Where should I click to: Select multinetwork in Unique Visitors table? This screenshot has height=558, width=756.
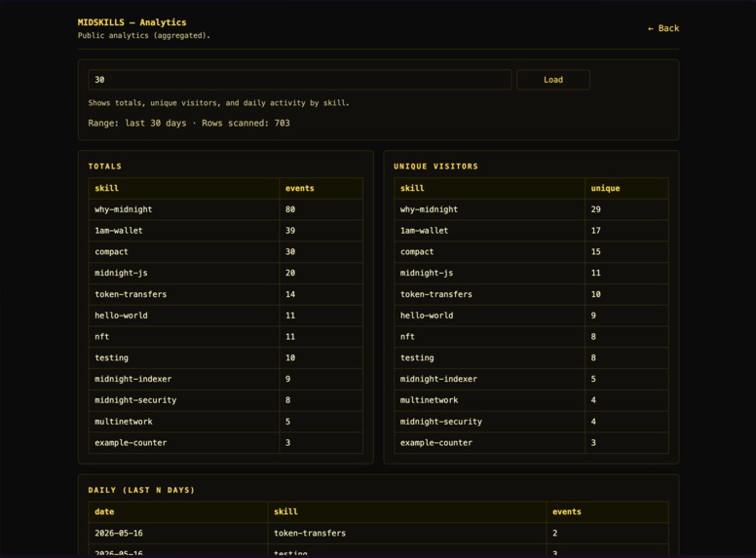pyautogui.click(x=429, y=400)
